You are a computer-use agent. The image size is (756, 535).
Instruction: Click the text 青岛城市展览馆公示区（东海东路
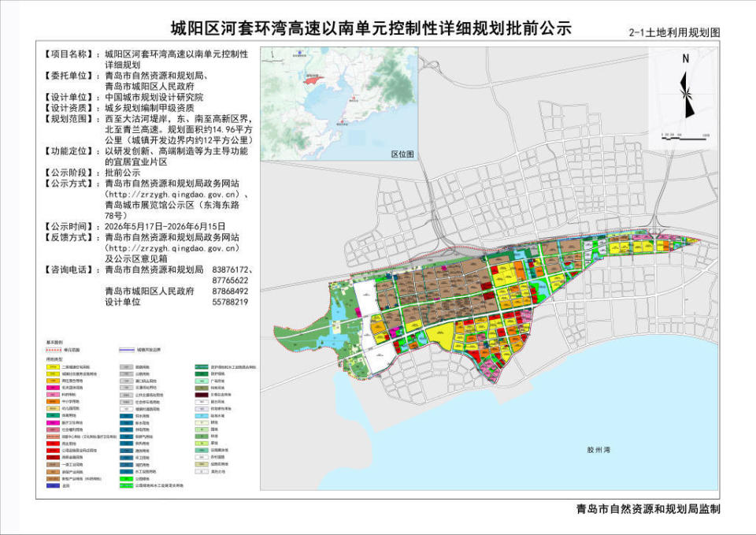pos(172,205)
